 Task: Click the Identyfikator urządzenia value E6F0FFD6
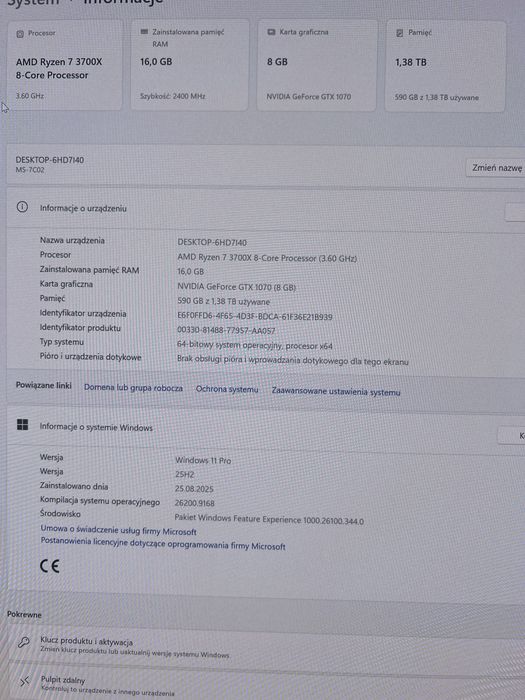(x=255, y=317)
